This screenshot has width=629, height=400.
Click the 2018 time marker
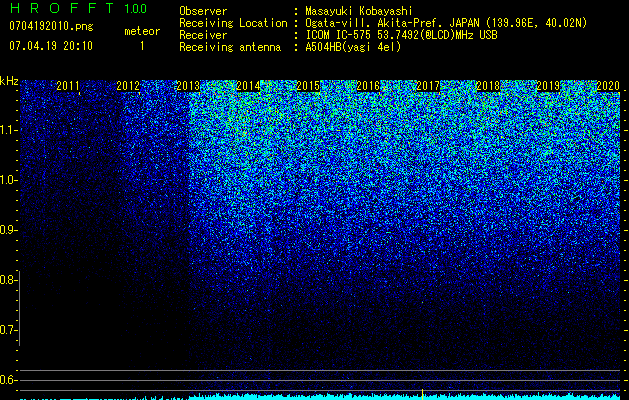tap(488, 85)
